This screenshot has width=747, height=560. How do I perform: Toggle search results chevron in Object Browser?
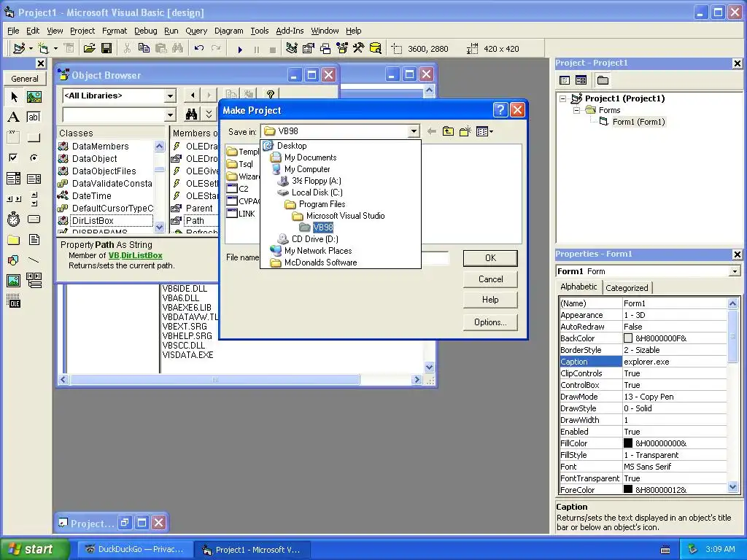[209, 114]
